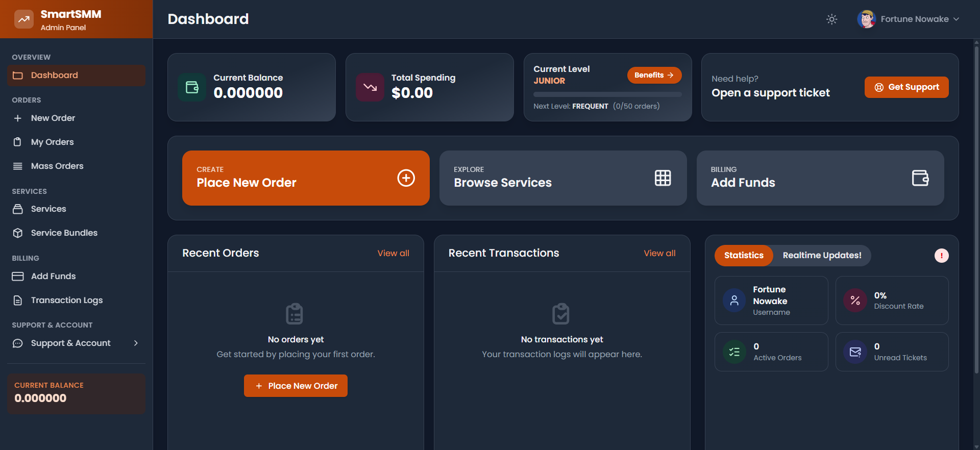Click the red alert exclamation icon

(x=941, y=256)
